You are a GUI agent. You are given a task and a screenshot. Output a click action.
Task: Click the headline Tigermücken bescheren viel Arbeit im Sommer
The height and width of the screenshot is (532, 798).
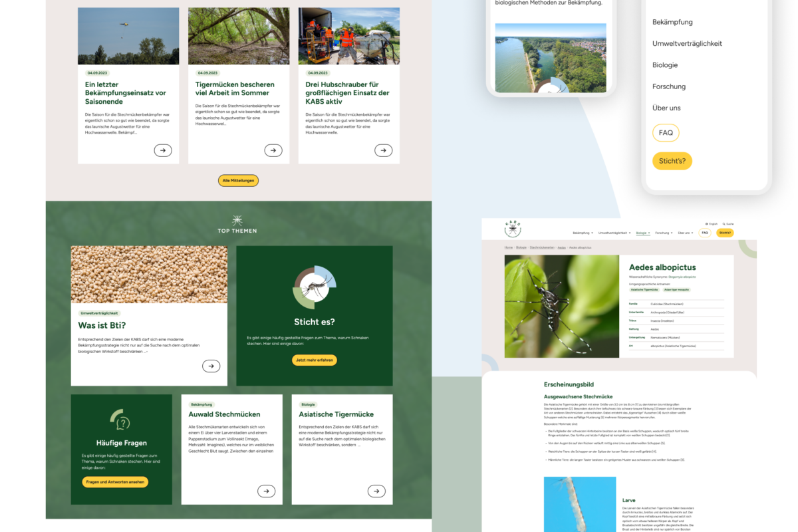(x=235, y=89)
